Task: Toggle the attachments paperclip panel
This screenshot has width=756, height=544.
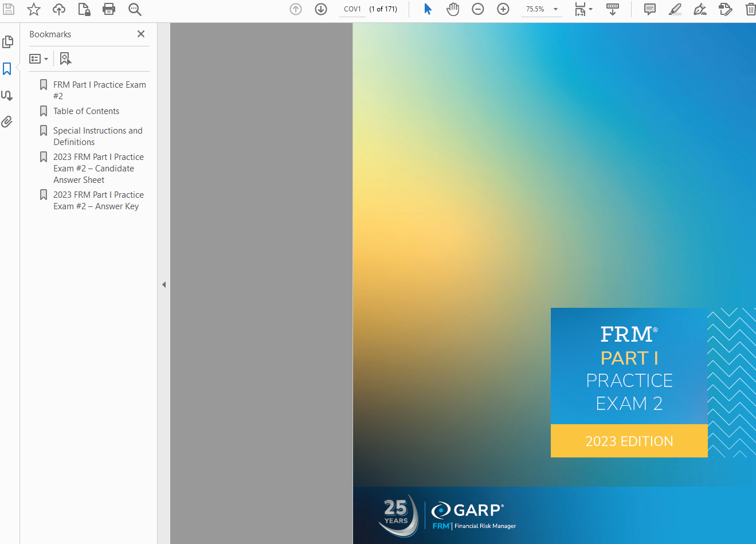Action: tap(7, 122)
